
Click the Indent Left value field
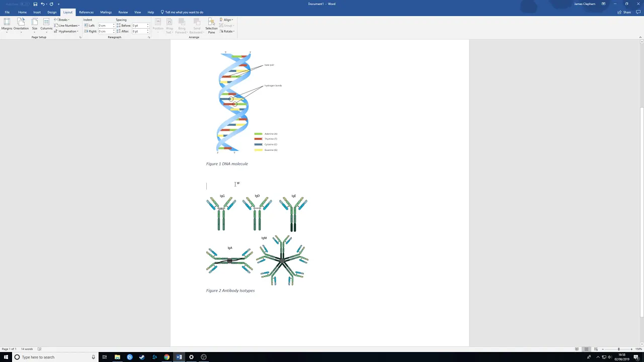point(105,25)
